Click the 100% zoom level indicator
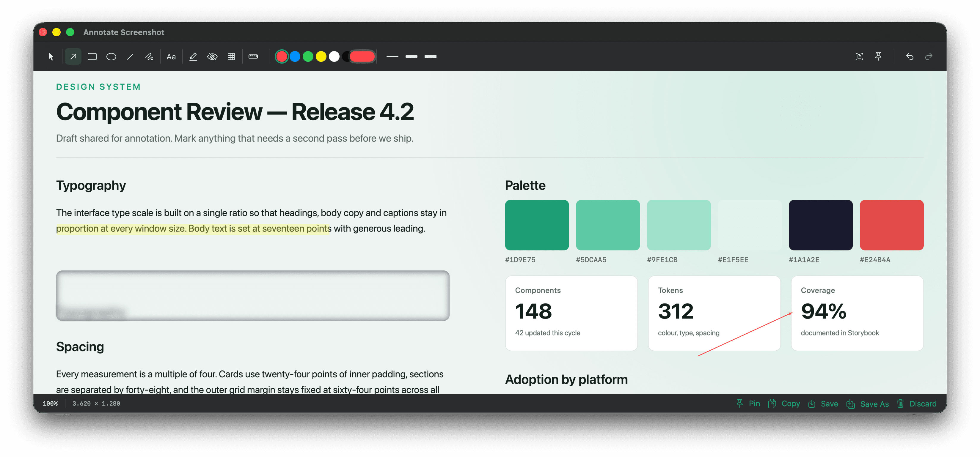The height and width of the screenshot is (457, 980). (50, 404)
